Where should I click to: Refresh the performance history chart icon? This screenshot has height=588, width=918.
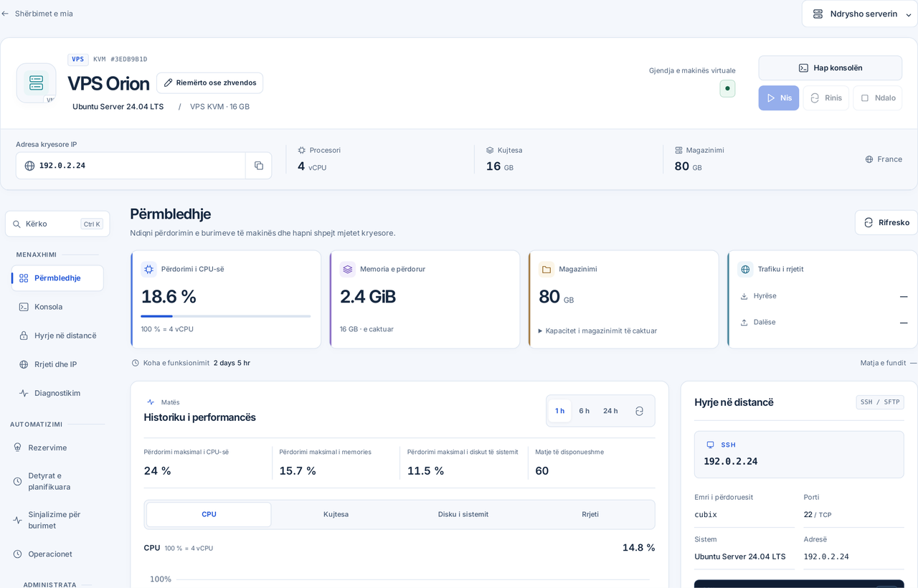pos(639,411)
